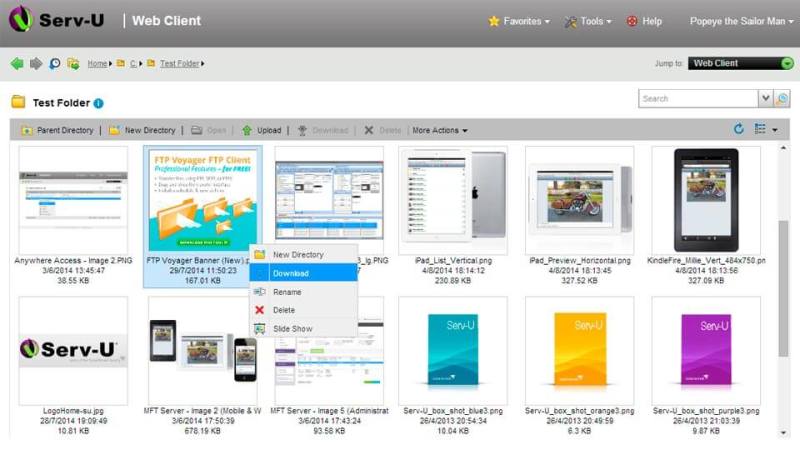The image size is (800, 450).
Task: Select the KindleFire_Millie_Vert thumbnail
Action: click(x=706, y=200)
